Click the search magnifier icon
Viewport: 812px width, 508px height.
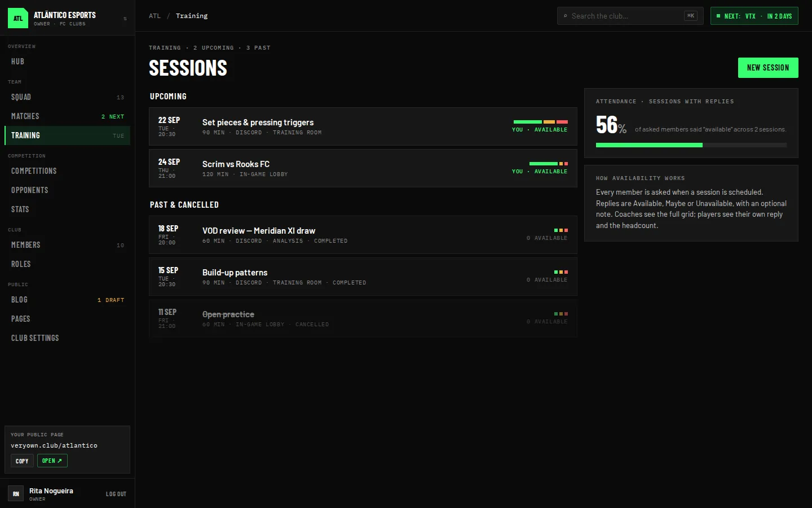click(x=566, y=16)
